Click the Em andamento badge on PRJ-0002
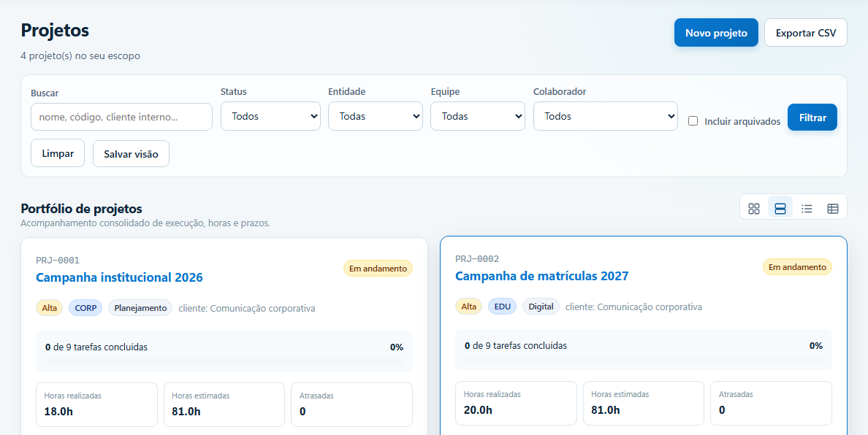The height and width of the screenshot is (435, 868). [x=797, y=267]
